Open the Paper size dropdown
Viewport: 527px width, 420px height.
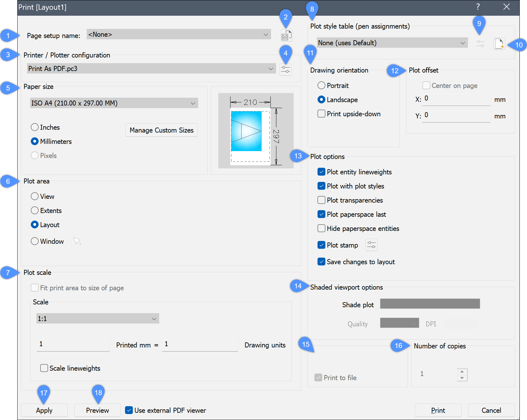click(114, 103)
